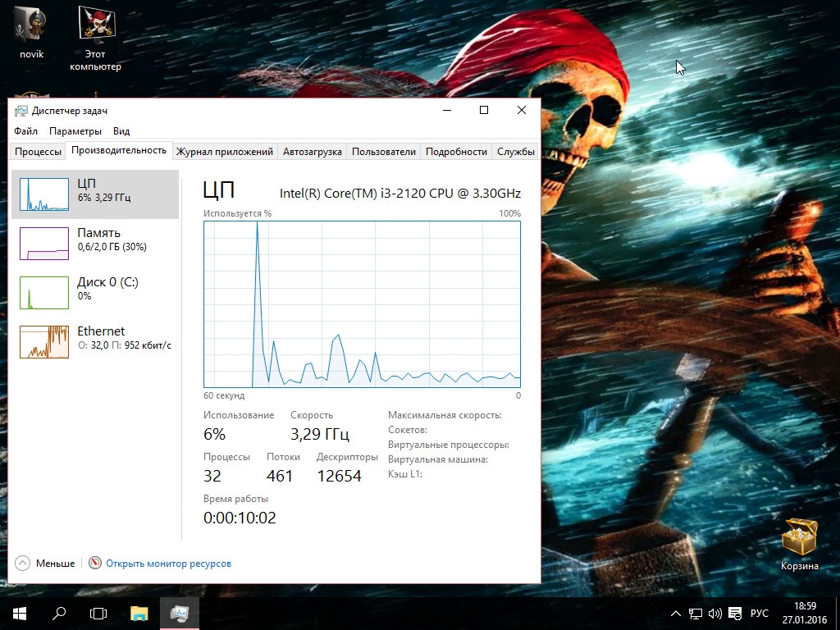
Task: Open the Параметры menu
Action: tap(75, 131)
